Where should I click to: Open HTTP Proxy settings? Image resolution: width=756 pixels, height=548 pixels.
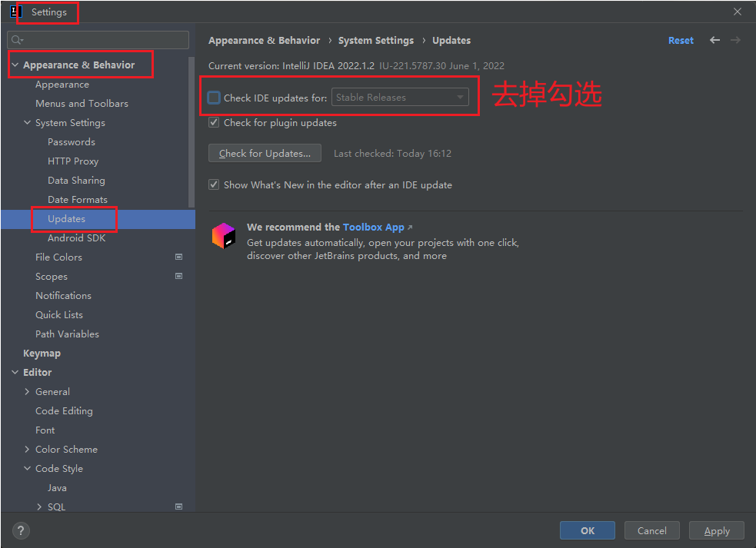coord(73,161)
